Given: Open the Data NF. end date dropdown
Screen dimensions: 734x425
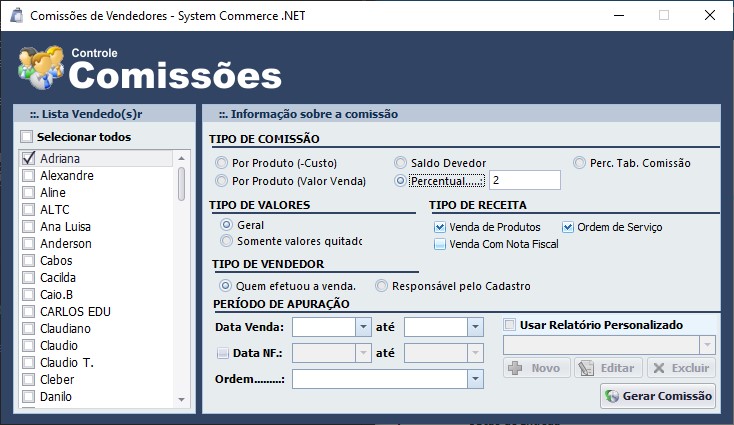Looking at the screenshot, I should click(475, 353).
